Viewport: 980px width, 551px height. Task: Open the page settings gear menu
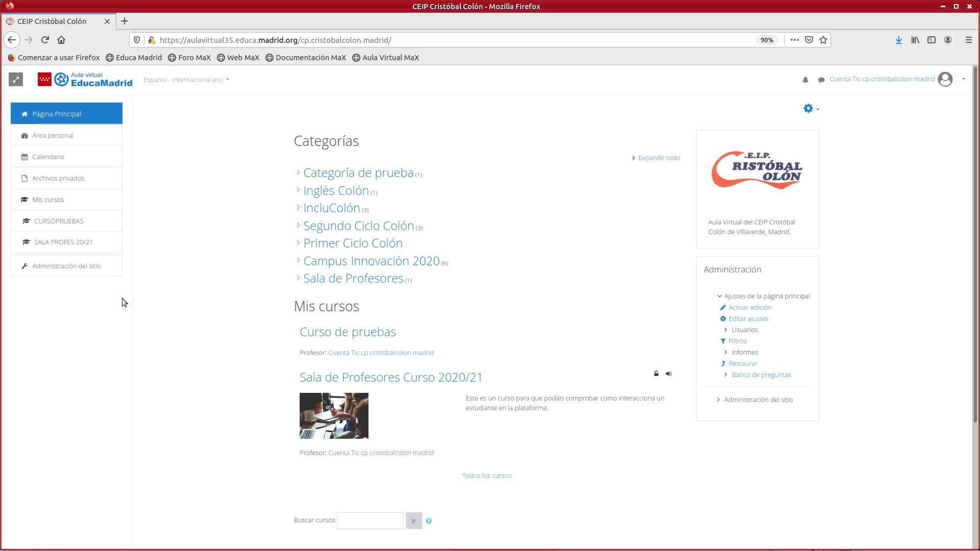tap(811, 109)
